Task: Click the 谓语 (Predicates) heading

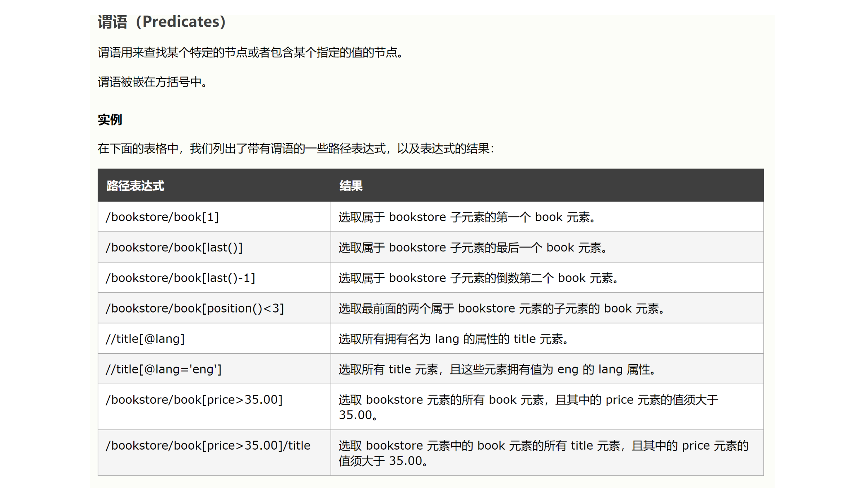Action: tap(161, 22)
